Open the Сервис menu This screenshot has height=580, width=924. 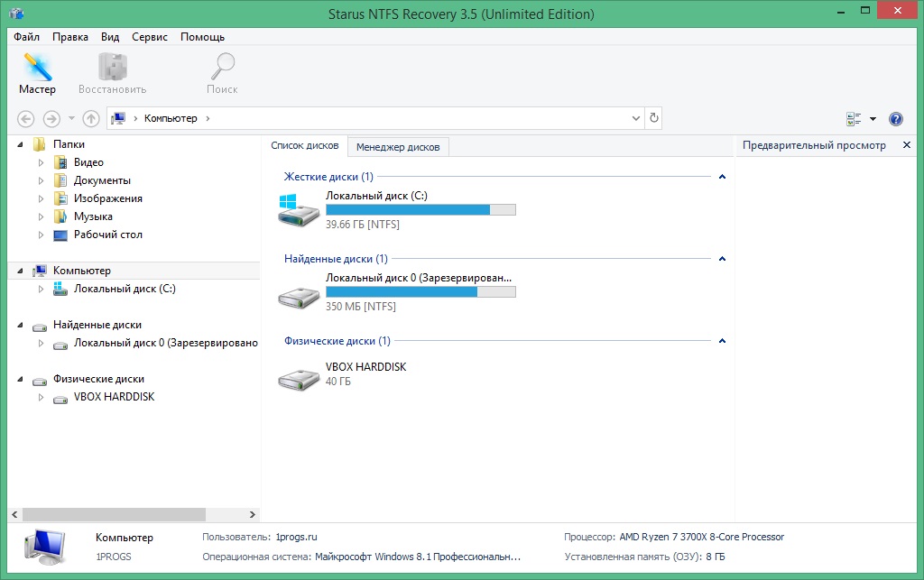tap(150, 36)
